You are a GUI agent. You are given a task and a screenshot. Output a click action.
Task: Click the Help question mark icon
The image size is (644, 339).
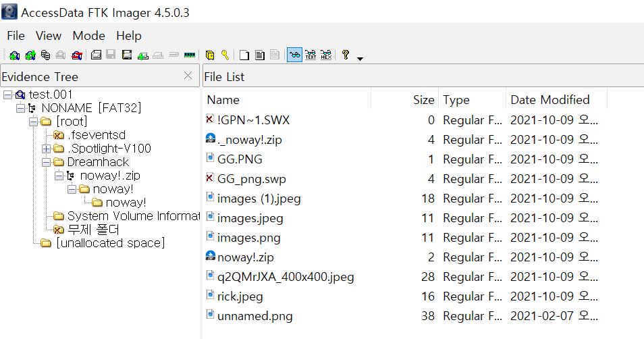tap(346, 55)
